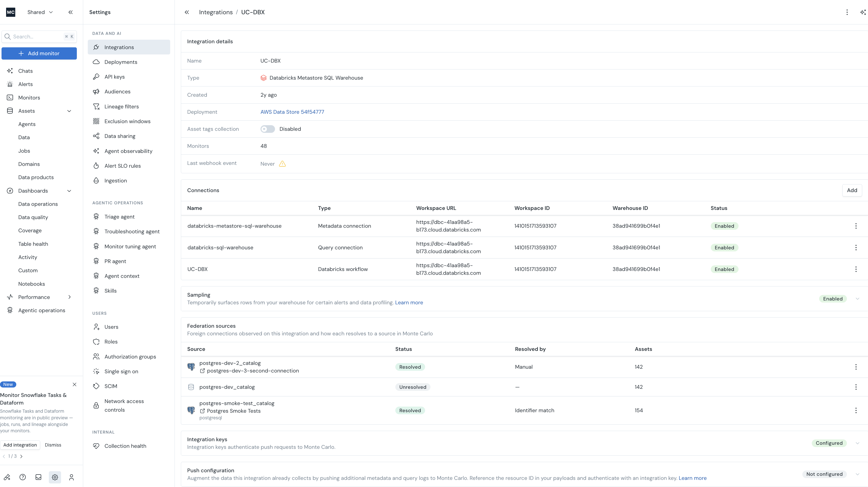Click external link icon beside Postgres Smoke Tests
The height and width of the screenshot is (487, 868).
tap(202, 411)
